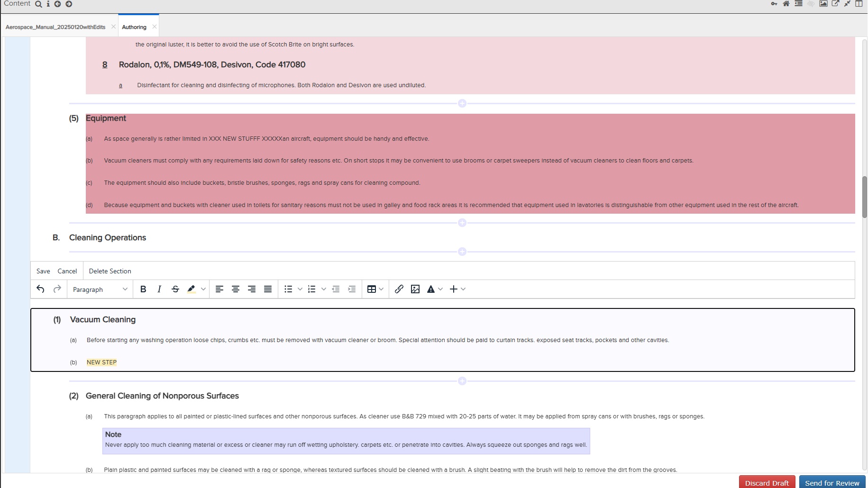Center align the text

(x=236, y=289)
